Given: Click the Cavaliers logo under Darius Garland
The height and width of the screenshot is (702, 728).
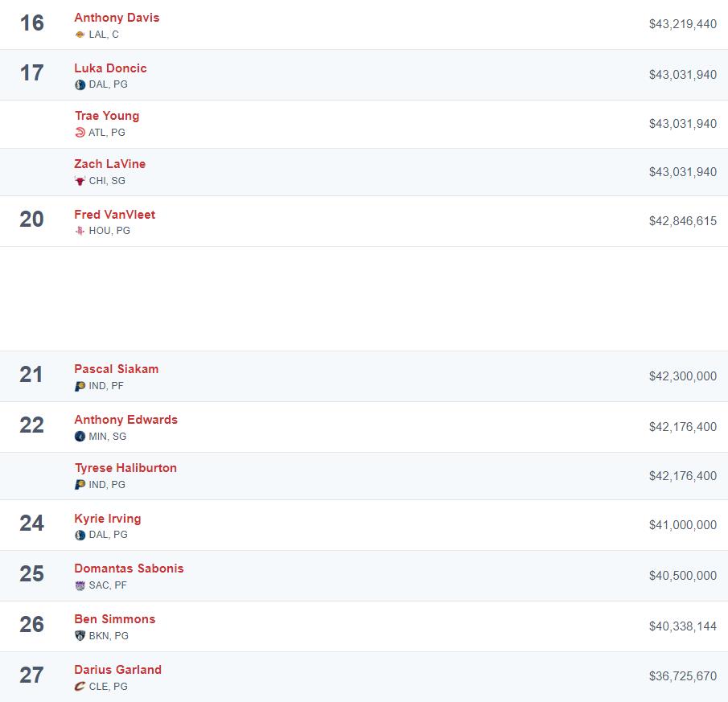Looking at the screenshot, I should tap(80, 687).
